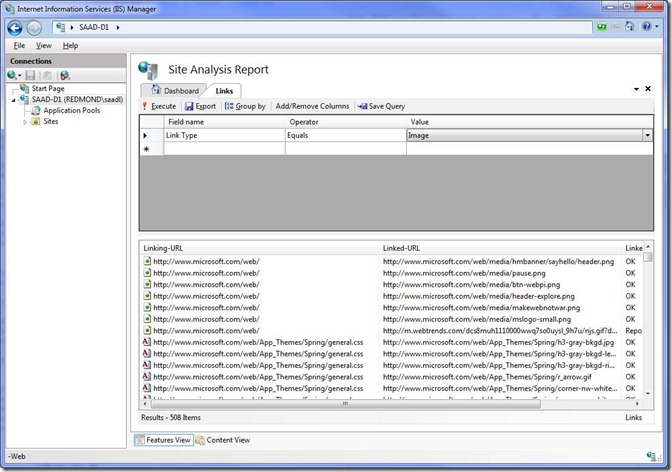This screenshot has width=672, height=472.
Task: Select the Links tab
Action: [x=224, y=91]
